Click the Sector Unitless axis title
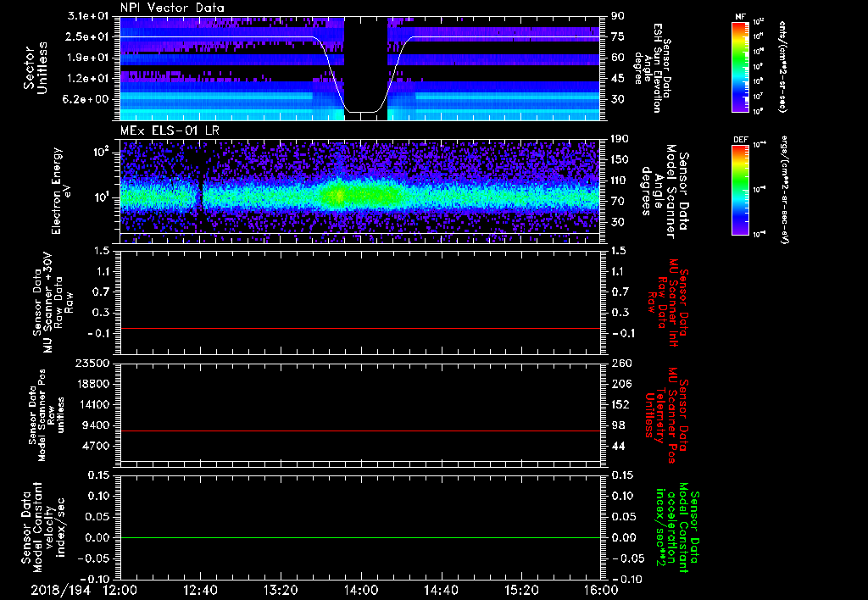The image size is (868, 600). pos(36,68)
